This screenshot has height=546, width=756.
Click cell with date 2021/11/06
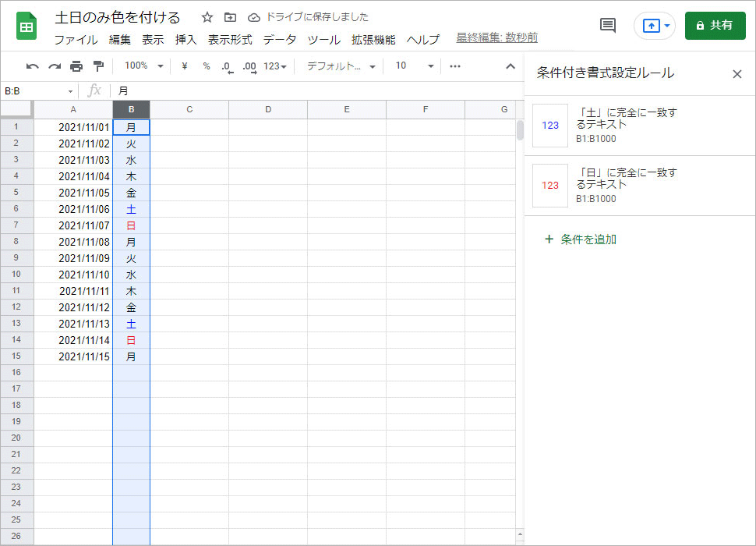tap(73, 209)
